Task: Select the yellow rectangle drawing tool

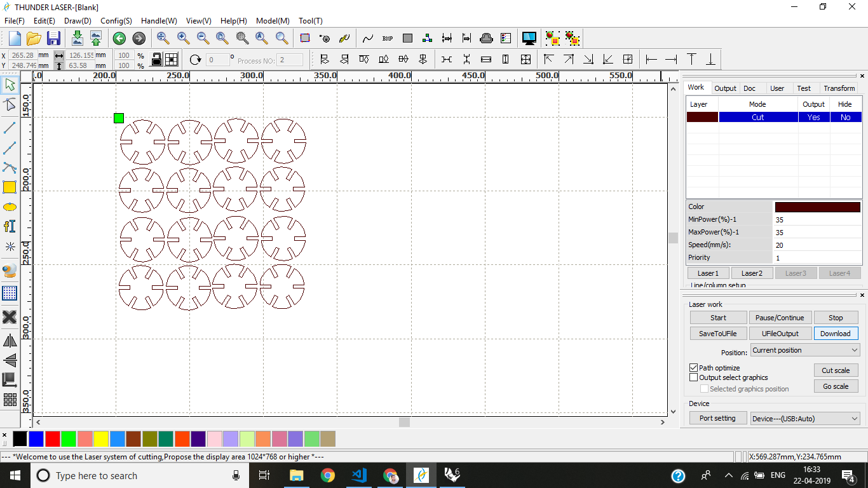Action: coord(10,187)
